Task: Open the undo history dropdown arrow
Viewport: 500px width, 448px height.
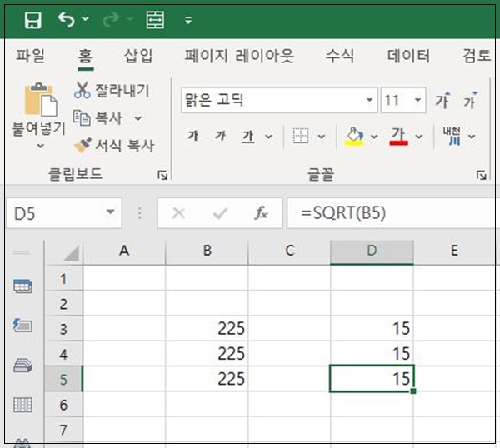Action: [x=86, y=19]
